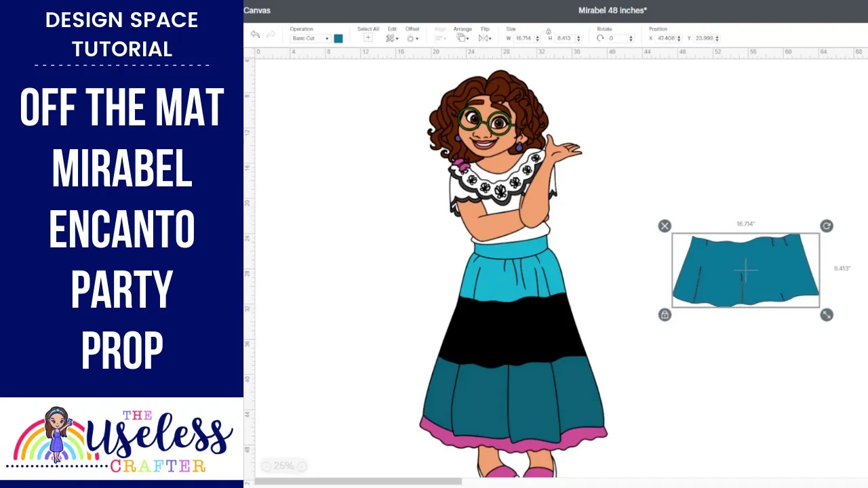This screenshot has height=488, width=868.
Task: Click the X position field
Action: 667,39
